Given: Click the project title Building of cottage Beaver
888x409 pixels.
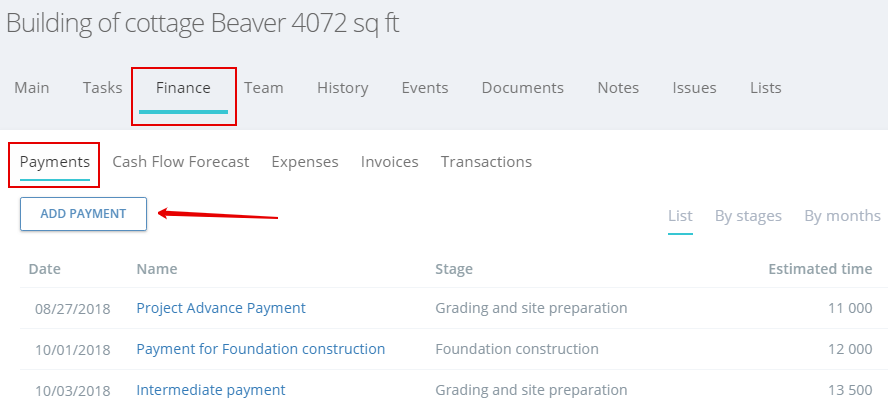Looking at the screenshot, I should (202, 24).
